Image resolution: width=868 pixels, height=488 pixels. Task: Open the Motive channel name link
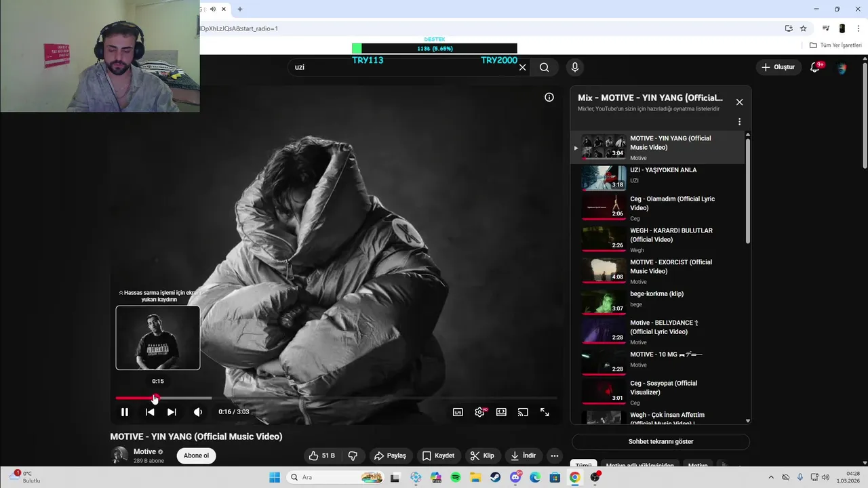point(144,451)
